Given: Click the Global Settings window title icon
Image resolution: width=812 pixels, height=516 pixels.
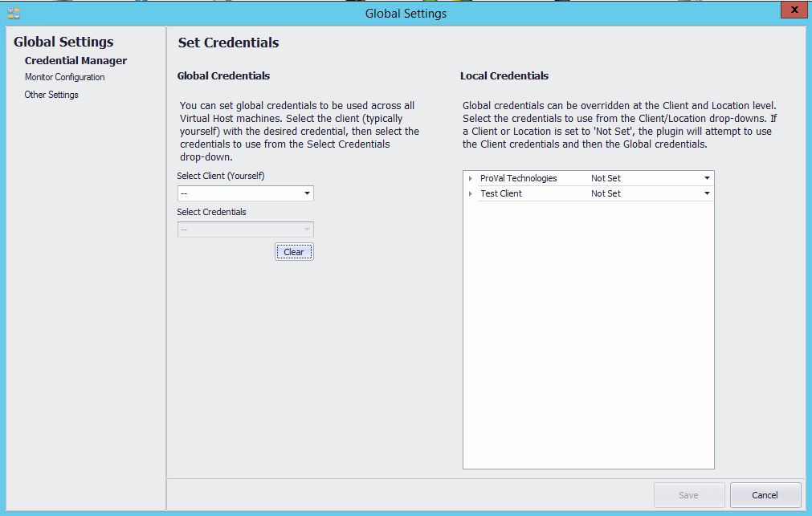Looking at the screenshot, I should (x=14, y=14).
